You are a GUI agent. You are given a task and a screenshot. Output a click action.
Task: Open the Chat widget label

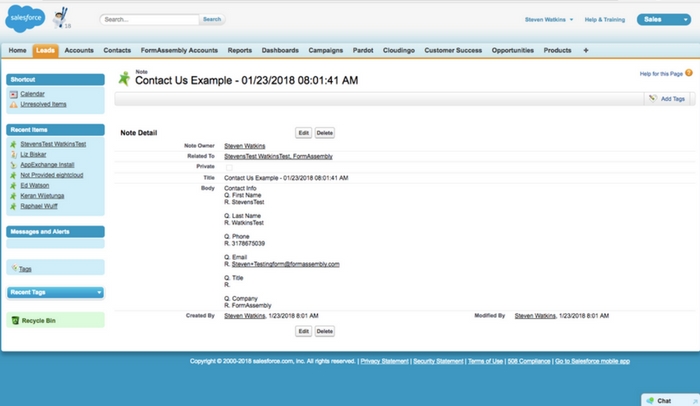664,401
